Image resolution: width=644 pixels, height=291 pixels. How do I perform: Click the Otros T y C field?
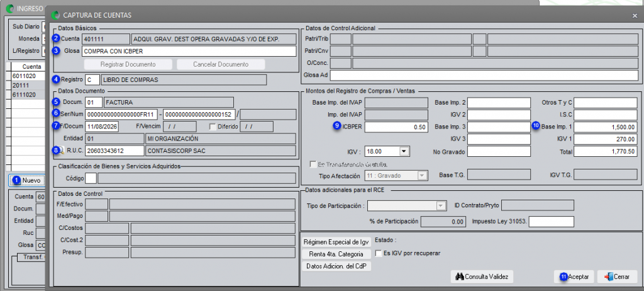(x=606, y=103)
